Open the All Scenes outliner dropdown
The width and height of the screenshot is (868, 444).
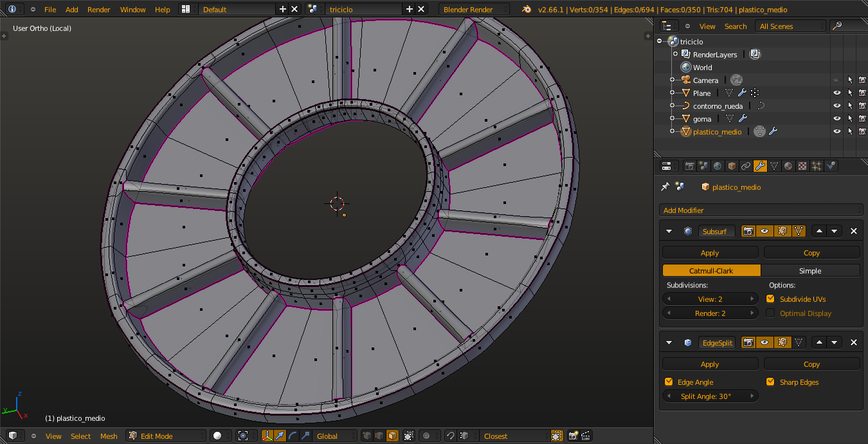click(x=790, y=26)
